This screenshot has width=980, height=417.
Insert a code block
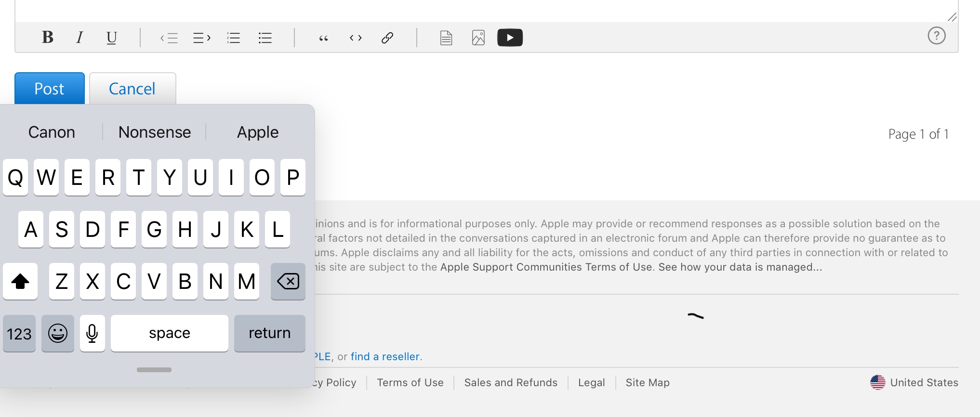[356, 38]
